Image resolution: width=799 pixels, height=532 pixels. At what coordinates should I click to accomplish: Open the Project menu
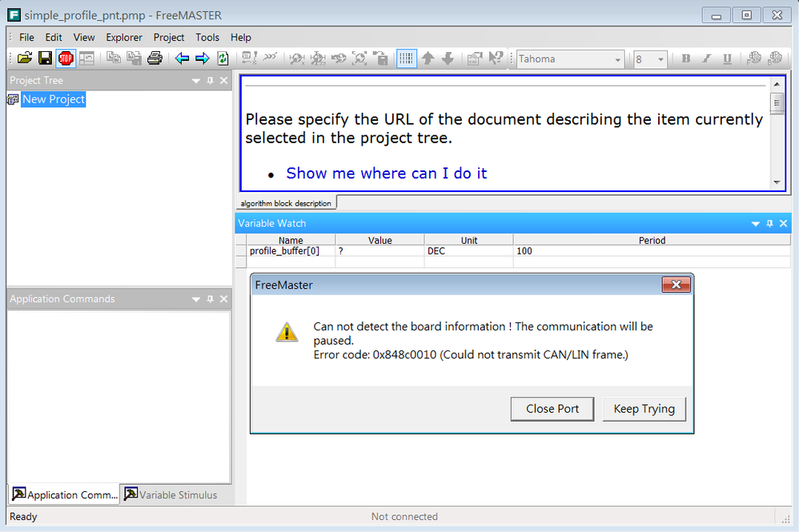(169, 37)
